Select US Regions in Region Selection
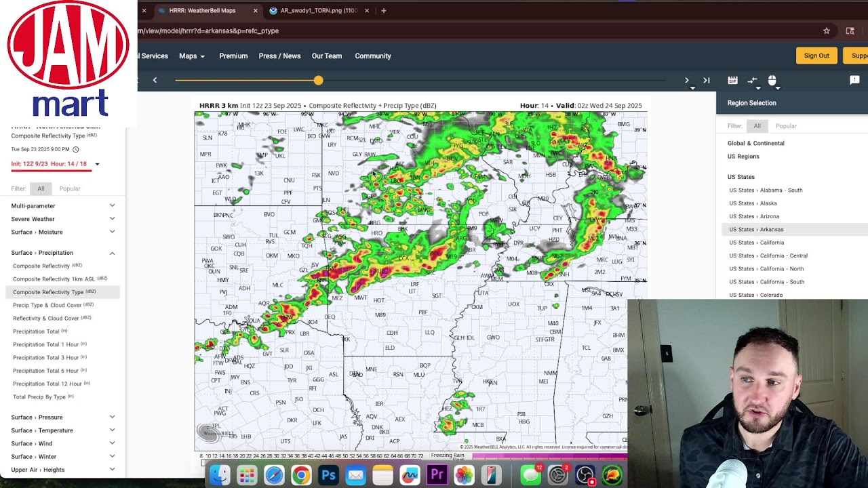Screen dimensions: 868x488 click(743, 157)
